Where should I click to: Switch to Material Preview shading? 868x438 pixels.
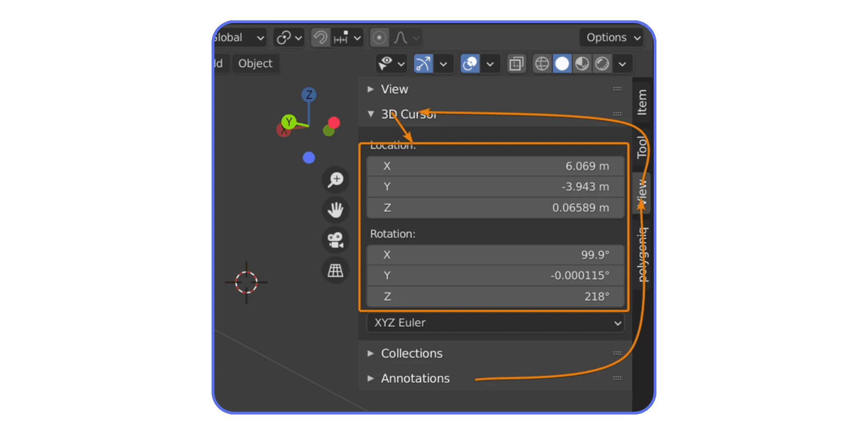coord(582,64)
